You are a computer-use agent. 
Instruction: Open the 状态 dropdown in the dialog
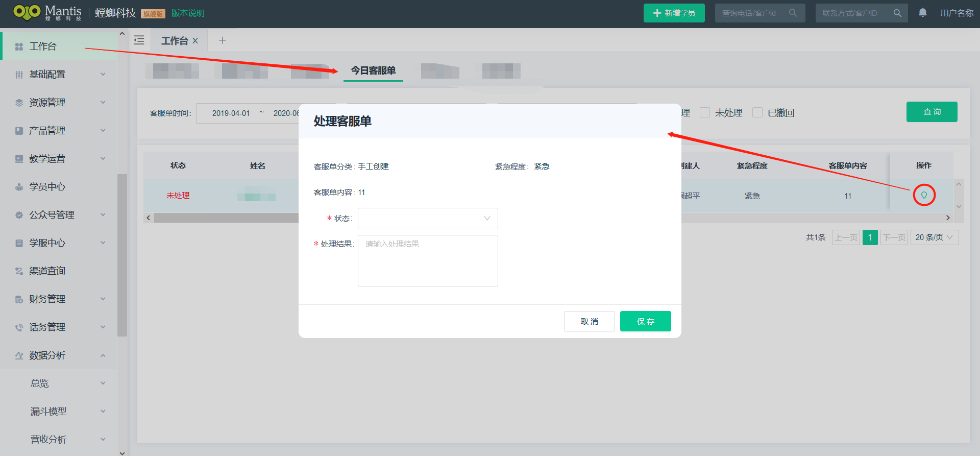428,218
